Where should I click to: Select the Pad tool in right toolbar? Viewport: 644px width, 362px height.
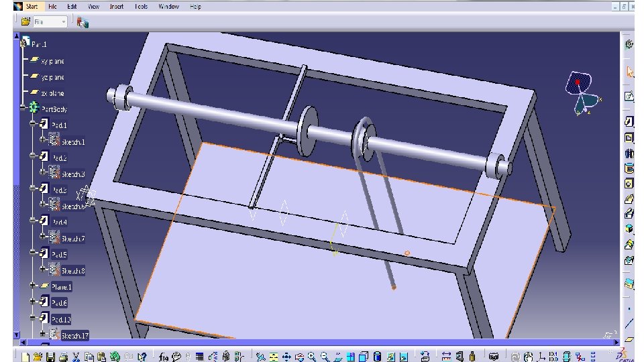[629, 121]
